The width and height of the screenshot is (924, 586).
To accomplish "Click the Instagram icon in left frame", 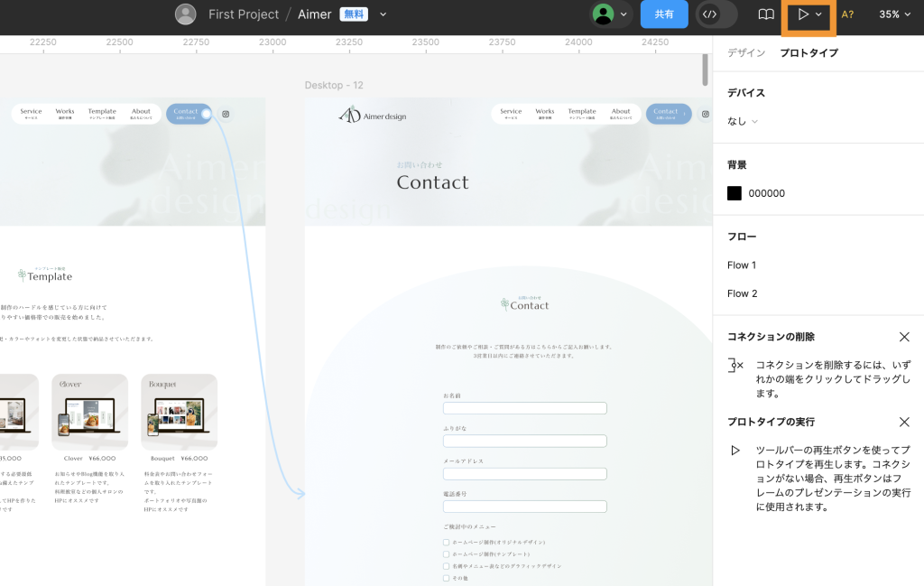I will (x=226, y=114).
